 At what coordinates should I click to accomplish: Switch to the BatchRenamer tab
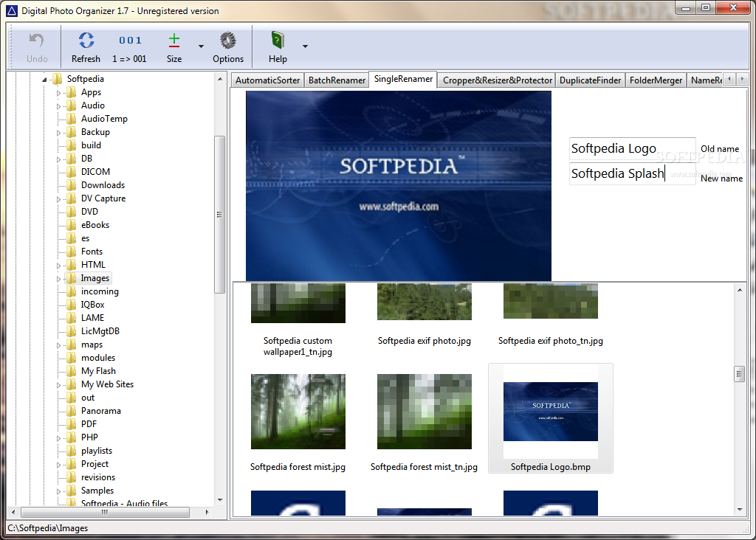337,80
